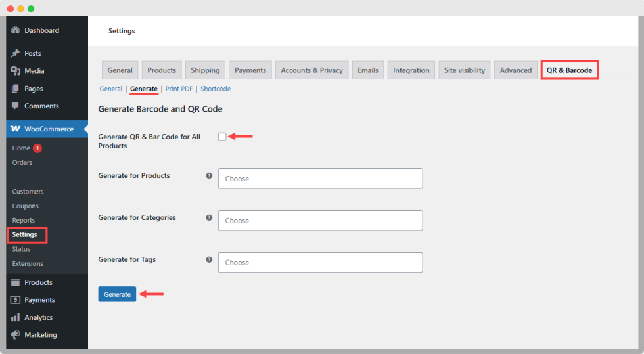Click the Products archive icon

15,282
